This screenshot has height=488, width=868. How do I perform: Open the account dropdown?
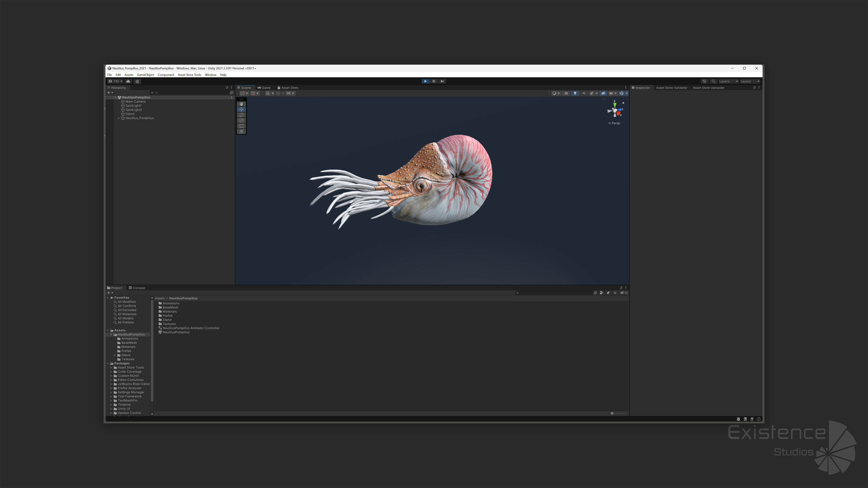(115, 81)
